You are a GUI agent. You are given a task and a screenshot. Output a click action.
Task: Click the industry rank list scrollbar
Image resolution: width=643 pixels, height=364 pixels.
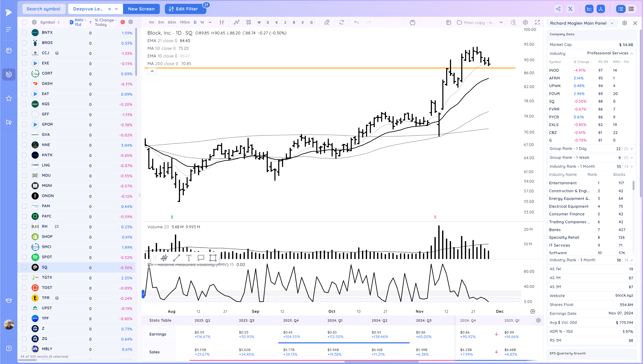click(633, 186)
